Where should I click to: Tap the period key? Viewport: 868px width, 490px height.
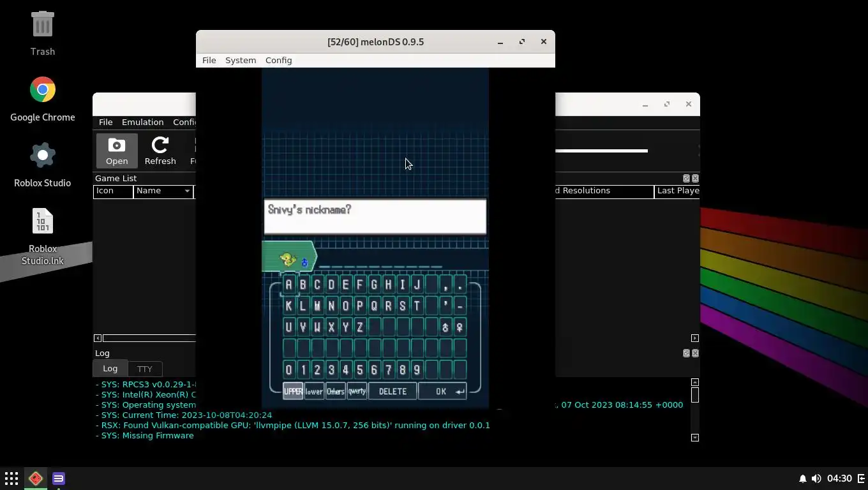[460, 285]
